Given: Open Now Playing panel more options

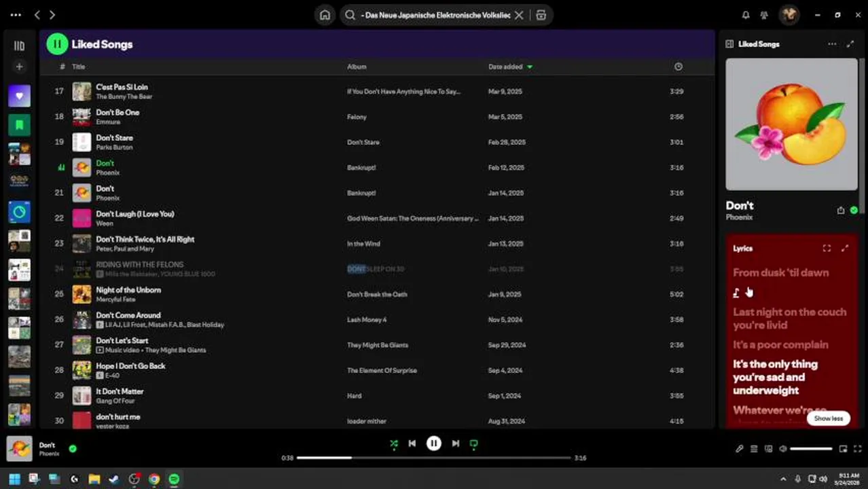Looking at the screenshot, I should [832, 44].
